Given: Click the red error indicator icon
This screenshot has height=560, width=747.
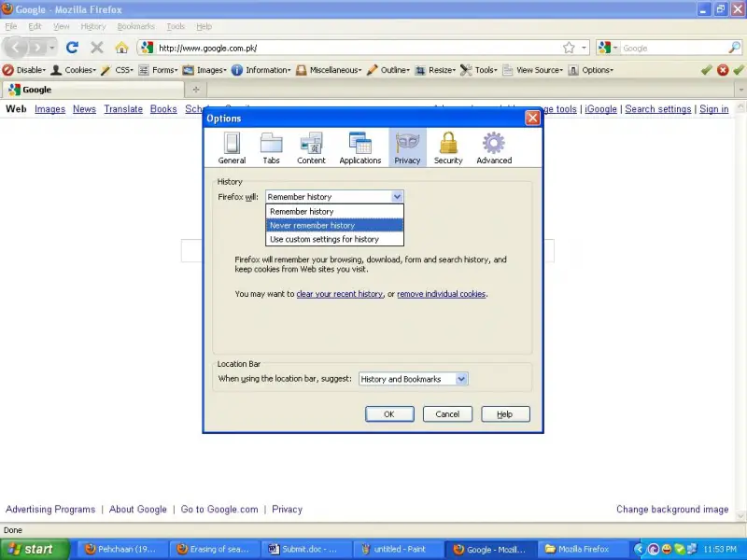Looking at the screenshot, I should coord(723,70).
